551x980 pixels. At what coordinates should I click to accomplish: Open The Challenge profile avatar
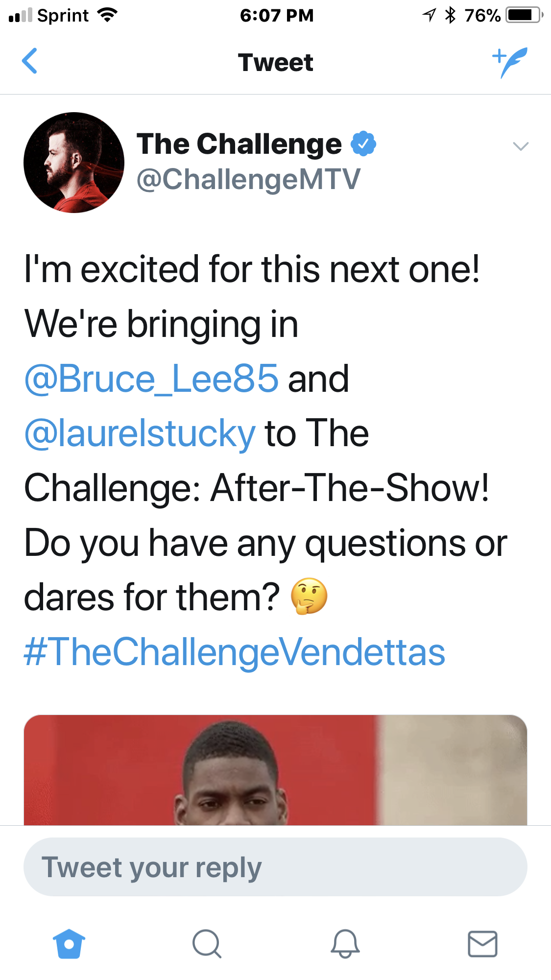tap(74, 163)
